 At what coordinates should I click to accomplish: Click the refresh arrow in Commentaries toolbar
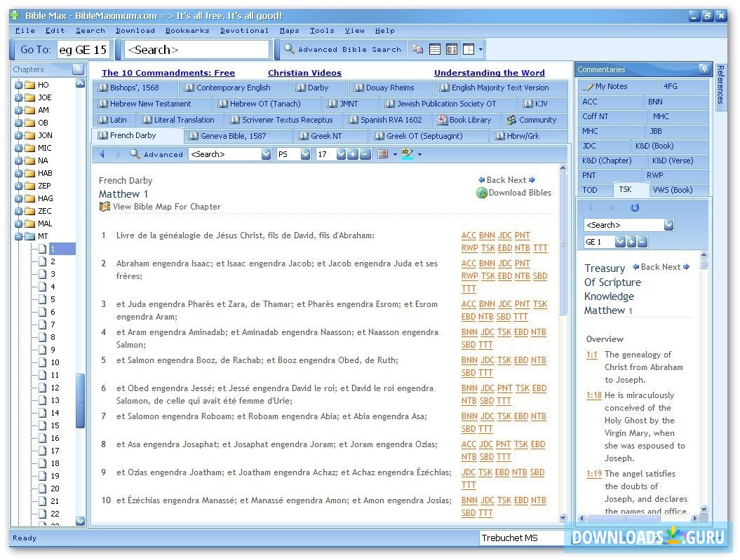[635, 207]
